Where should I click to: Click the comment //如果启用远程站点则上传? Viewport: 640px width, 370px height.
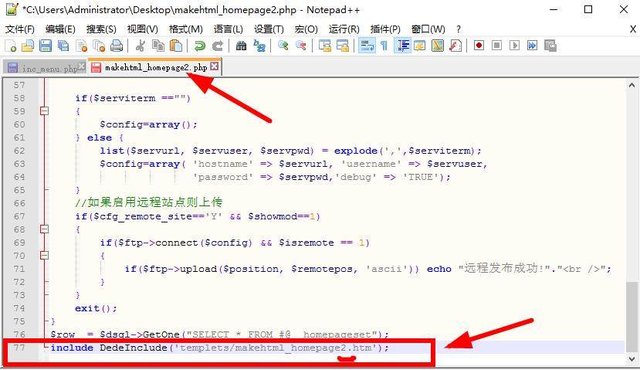tap(149, 202)
